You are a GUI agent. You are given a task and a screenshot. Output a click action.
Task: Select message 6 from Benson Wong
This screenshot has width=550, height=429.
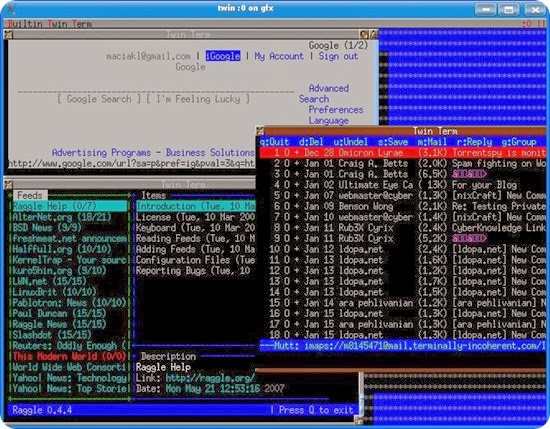(403, 206)
